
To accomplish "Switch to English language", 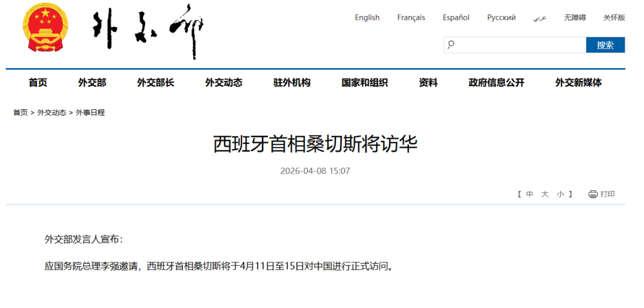I will click(367, 18).
